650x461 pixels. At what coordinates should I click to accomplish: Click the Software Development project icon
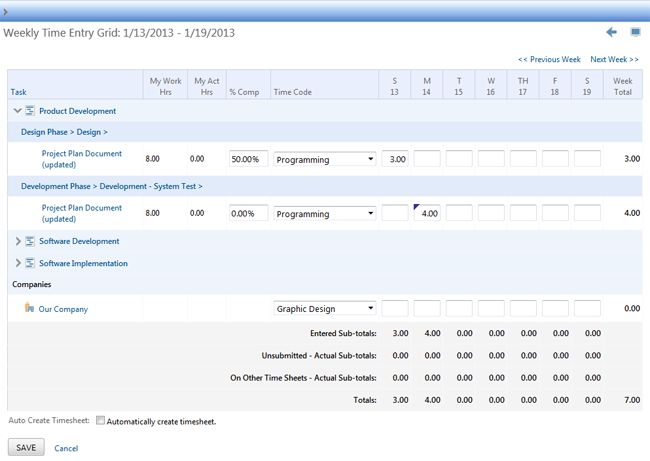[x=30, y=241]
